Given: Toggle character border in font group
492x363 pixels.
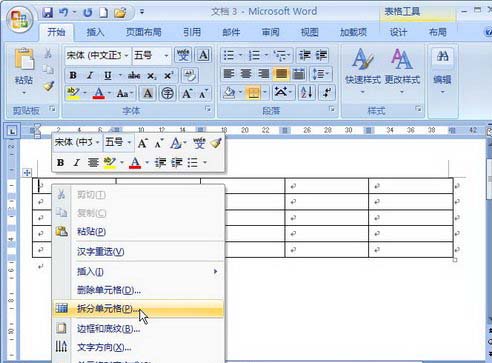Looking at the screenshot, I should pos(203,55).
